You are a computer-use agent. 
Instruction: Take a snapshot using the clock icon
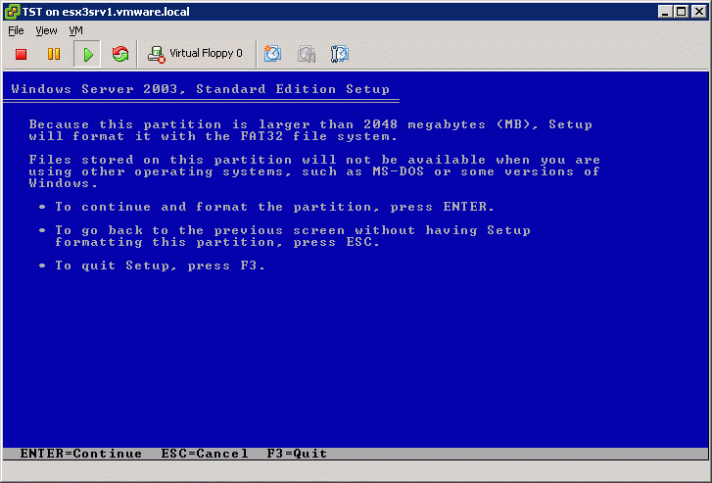click(x=272, y=54)
